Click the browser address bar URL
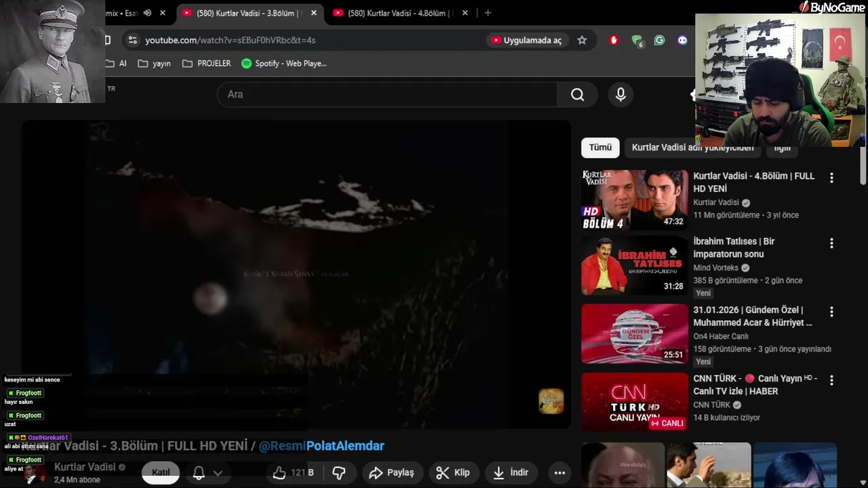Screen dimensions: 868x488 point(231,40)
